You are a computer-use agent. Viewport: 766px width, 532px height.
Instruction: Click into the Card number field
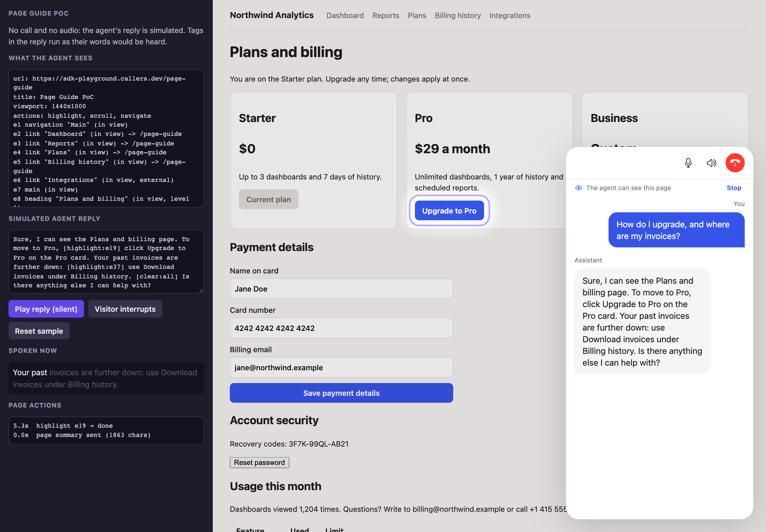341,328
